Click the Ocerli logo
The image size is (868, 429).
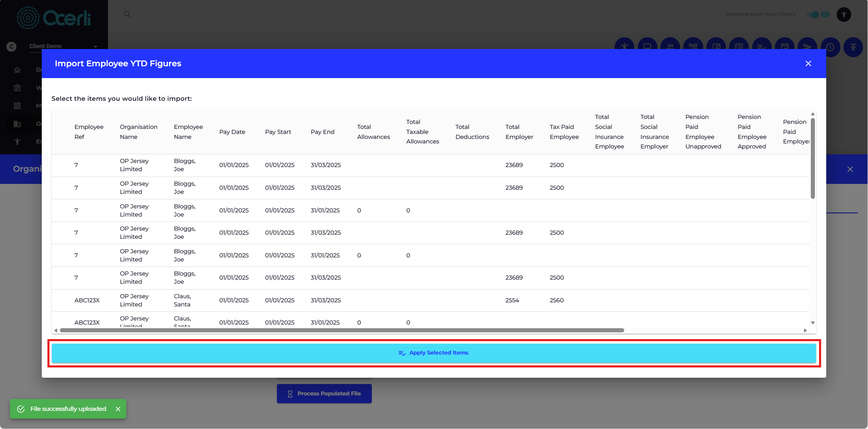click(54, 18)
